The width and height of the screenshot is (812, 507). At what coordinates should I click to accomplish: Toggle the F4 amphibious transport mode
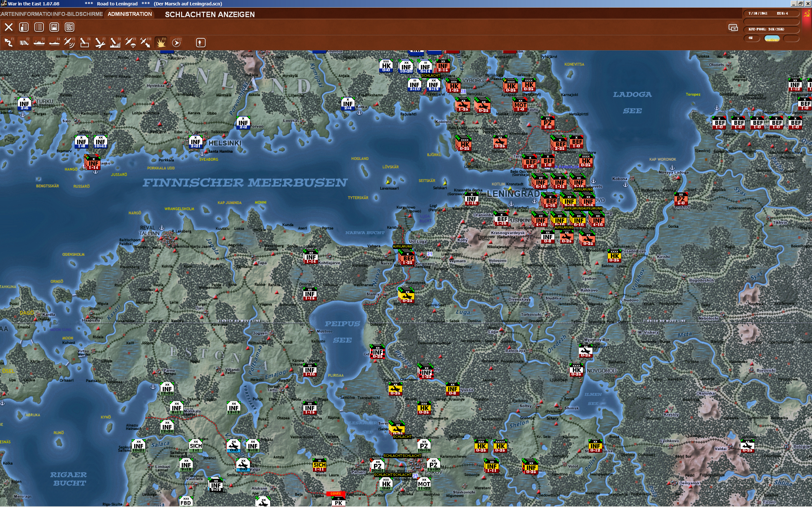coord(54,42)
